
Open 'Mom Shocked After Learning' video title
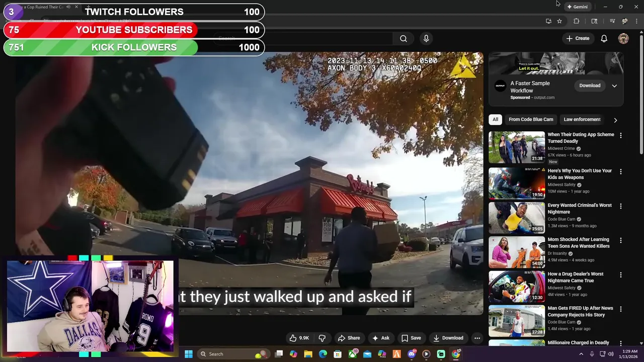pyautogui.click(x=579, y=243)
